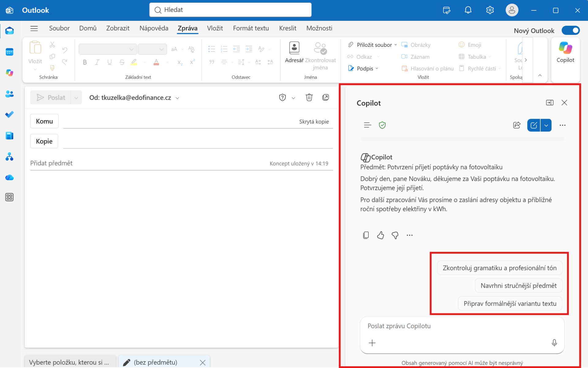Click the Komu recipients button
Viewport: 588px width, 368px height.
coord(44,121)
